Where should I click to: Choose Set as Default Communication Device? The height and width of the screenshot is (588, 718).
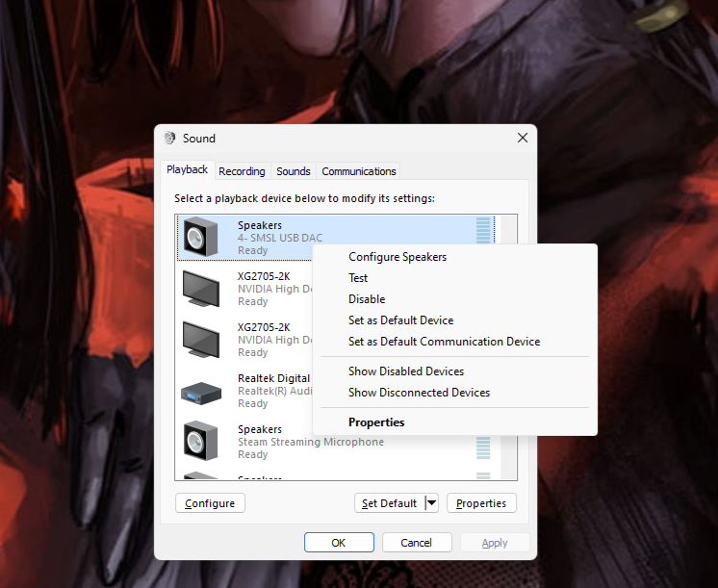click(x=444, y=342)
